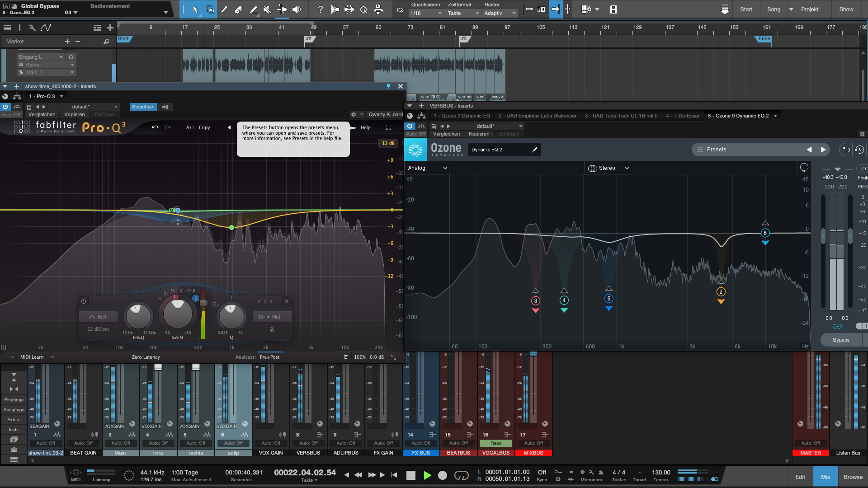The height and width of the screenshot is (488, 868).
Task: Add a marker with the plus button
Action: click(67, 42)
